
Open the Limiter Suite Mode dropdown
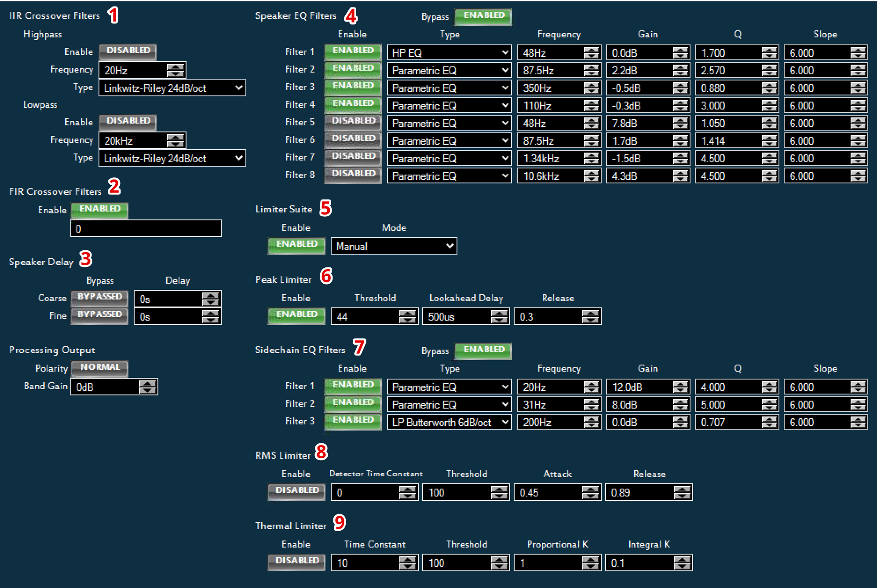click(394, 246)
